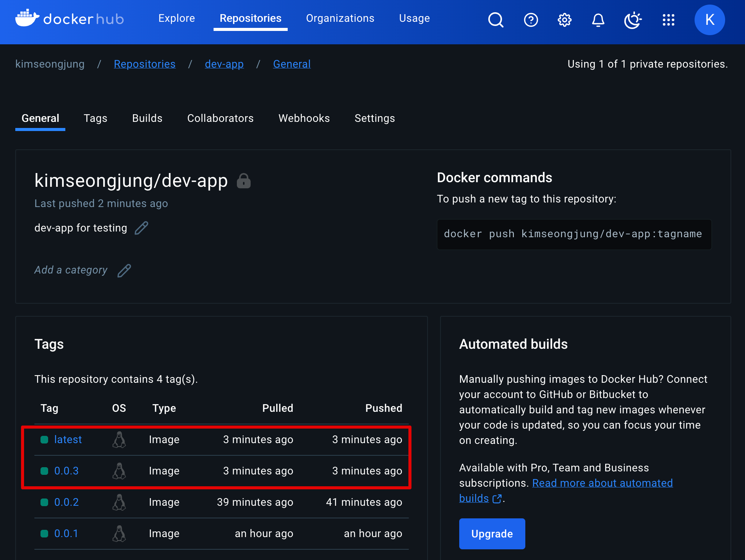
Task: Follow the Read more about automated builds link
Action: 602,483
